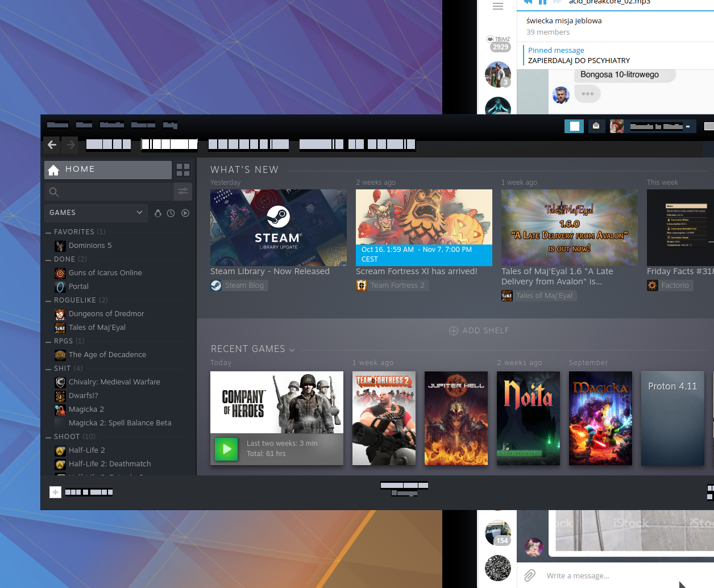Toggle the Linux penguin games filter
714x588 pixels.
pos(158,213)
